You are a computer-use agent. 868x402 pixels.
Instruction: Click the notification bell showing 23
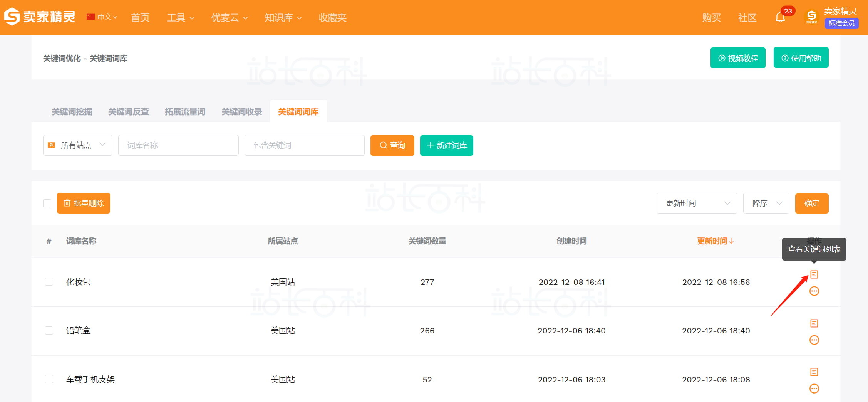780,17
